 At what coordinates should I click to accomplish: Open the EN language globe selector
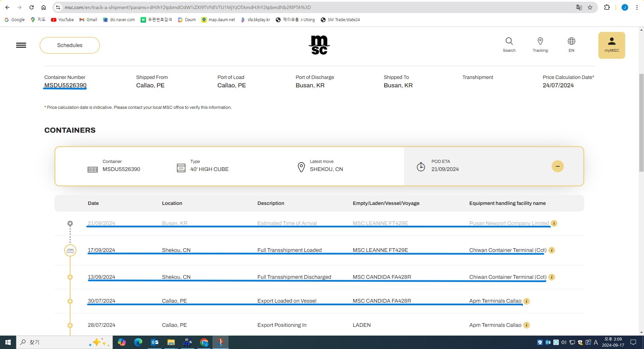pos(571,45)
